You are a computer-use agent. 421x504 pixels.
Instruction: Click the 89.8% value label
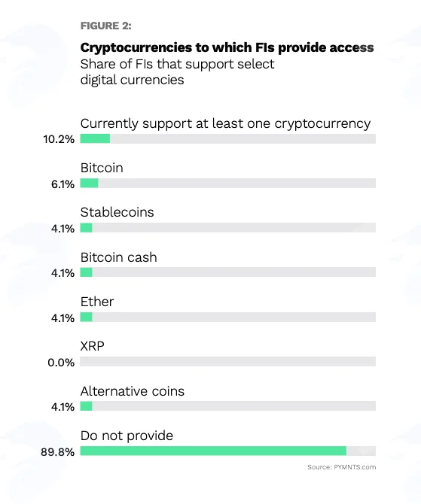(x=57, y=452)
